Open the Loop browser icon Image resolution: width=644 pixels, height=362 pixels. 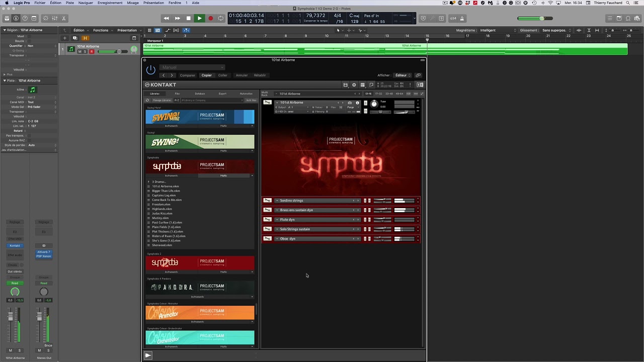pyautogui.click(x=628, y=19)
